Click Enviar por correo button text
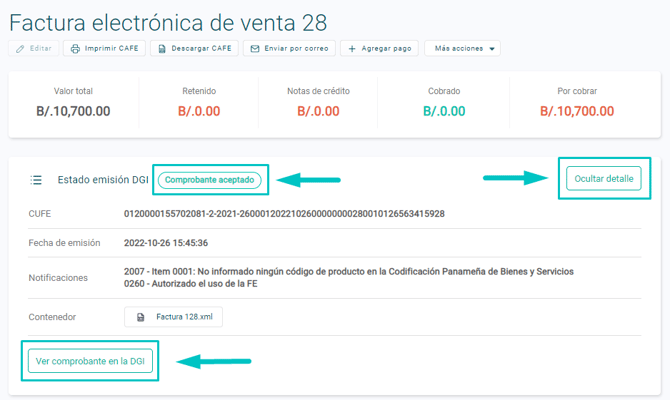Screen dimensions: 670x400 296,48
